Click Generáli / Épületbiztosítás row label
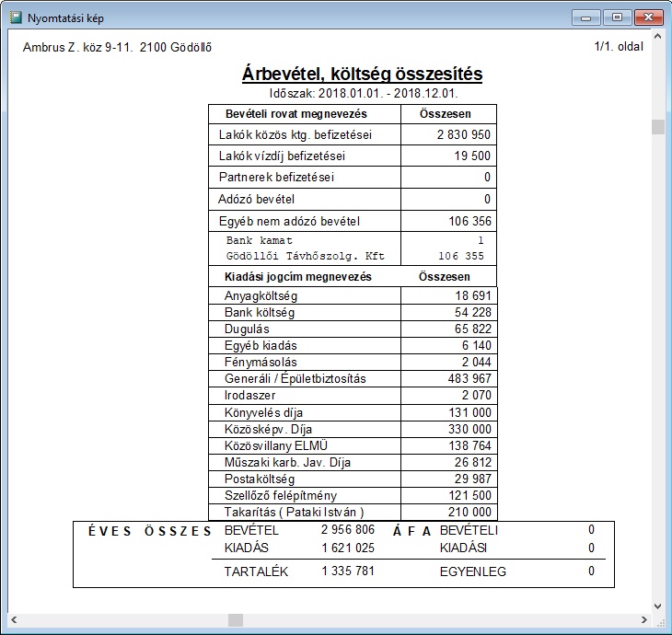The height and width of the screenshot is (635, 672). click(295, 378)
